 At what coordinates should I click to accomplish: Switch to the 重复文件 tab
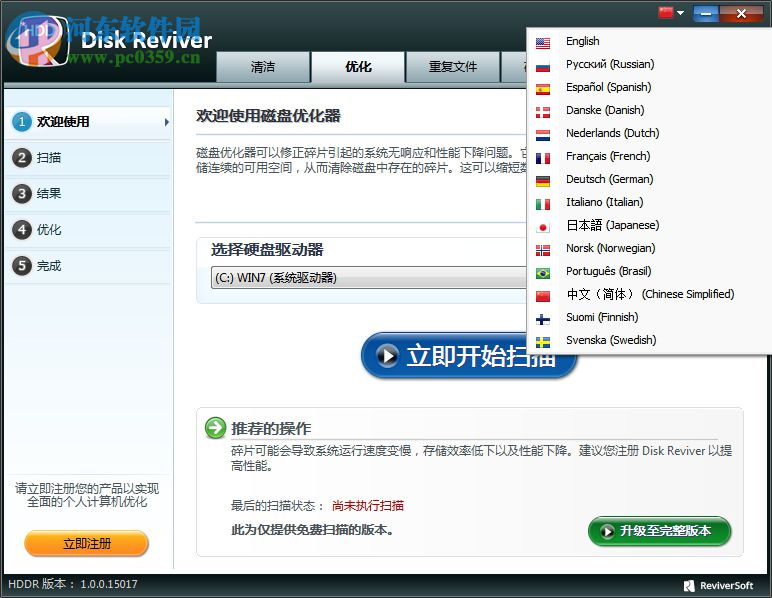coord(452,67)
